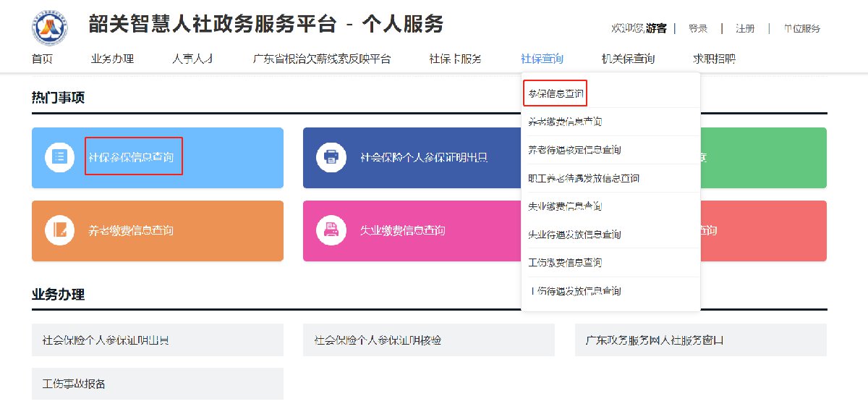Click 社会保险个人参保证明核验 under 业务办理

tap(429, 340)
